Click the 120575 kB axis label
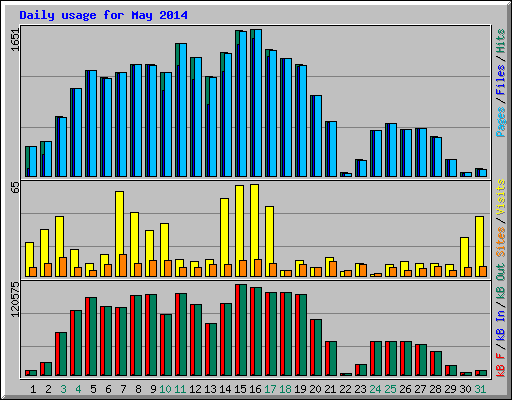The width and height of the screenshot is (512, 400). point(15,299)
